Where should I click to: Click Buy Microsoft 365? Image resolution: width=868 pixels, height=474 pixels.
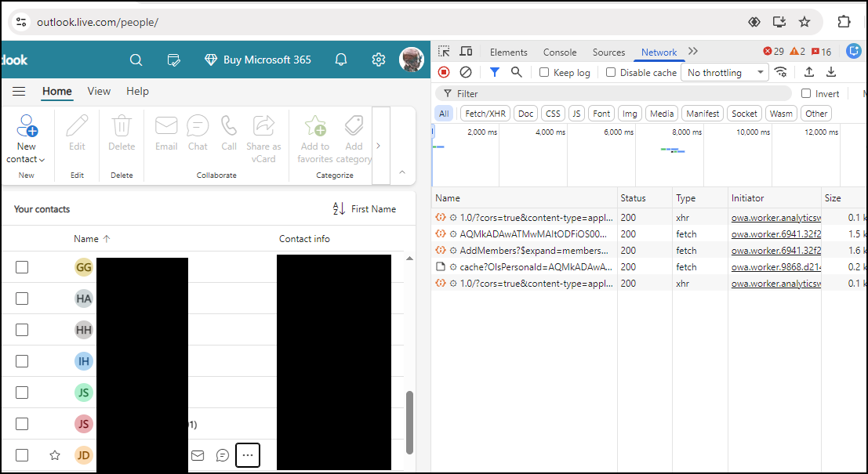click(x=258, y=60)
